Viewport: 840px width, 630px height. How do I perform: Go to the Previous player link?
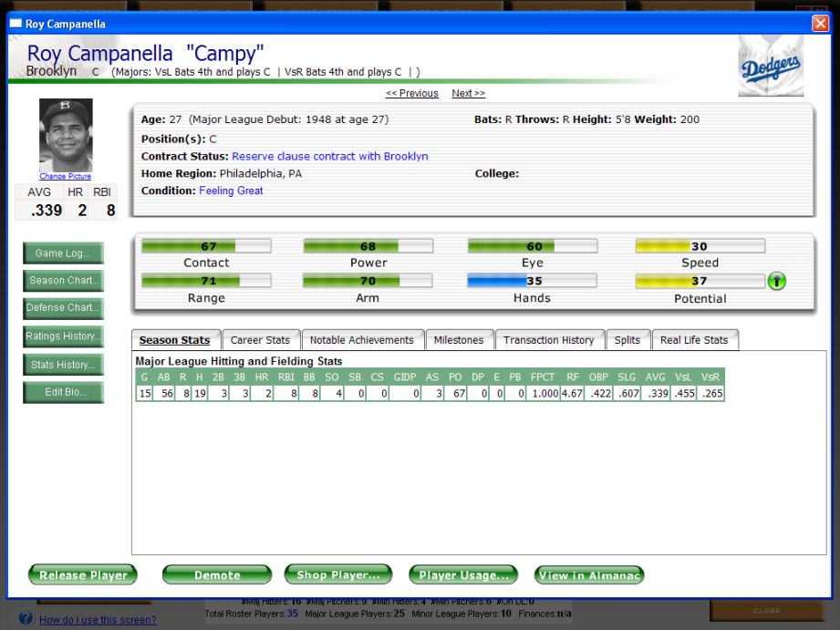point(412,93)
